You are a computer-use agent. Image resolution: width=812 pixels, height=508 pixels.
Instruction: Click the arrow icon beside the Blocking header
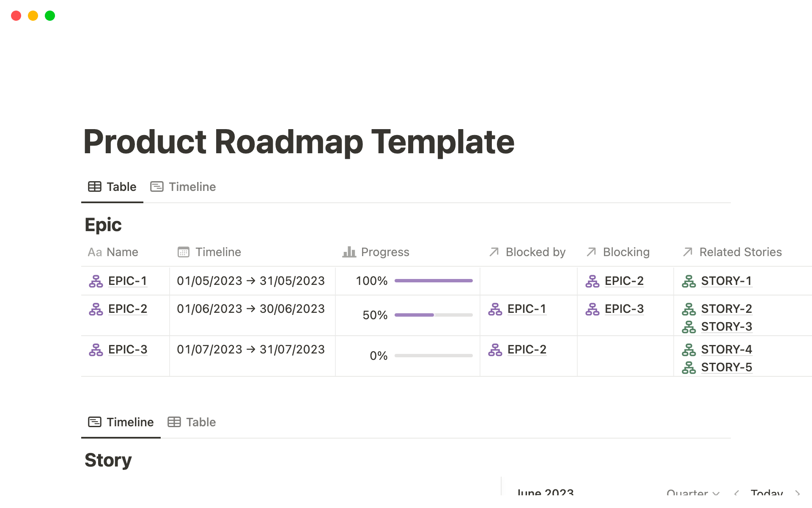[x=590, y=252]
